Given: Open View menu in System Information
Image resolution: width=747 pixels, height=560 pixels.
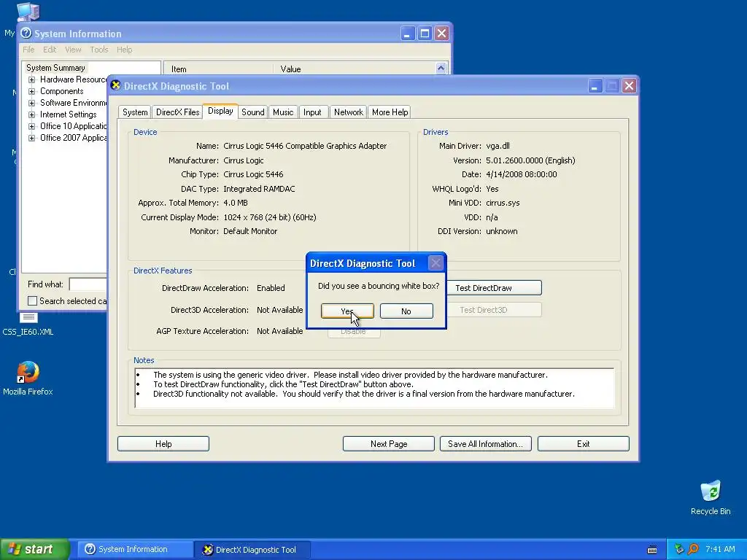Looking at the screenshot, I should [x=73, y=50].
